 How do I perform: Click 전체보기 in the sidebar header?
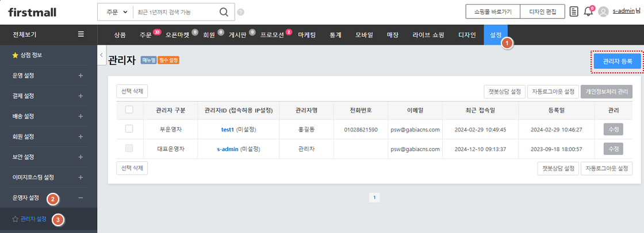click(25, 34)
